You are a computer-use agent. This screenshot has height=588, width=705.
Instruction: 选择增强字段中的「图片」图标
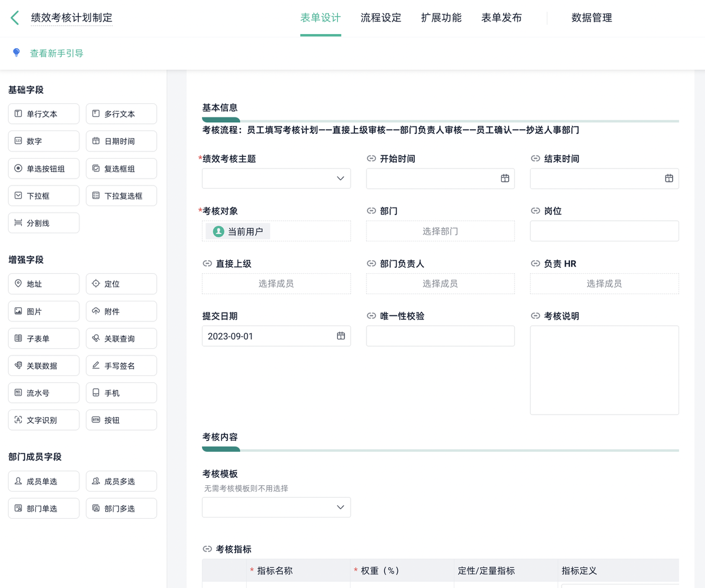click(43, 311)
